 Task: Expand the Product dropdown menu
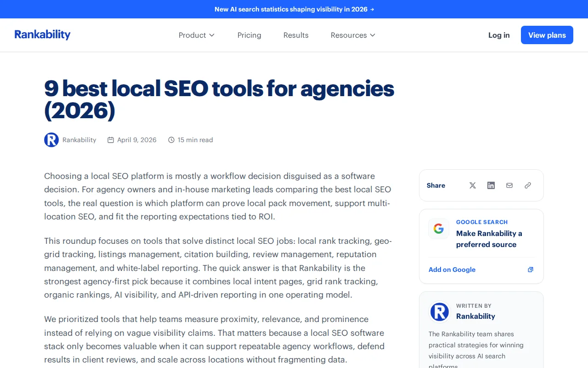[x=197, y=35]
